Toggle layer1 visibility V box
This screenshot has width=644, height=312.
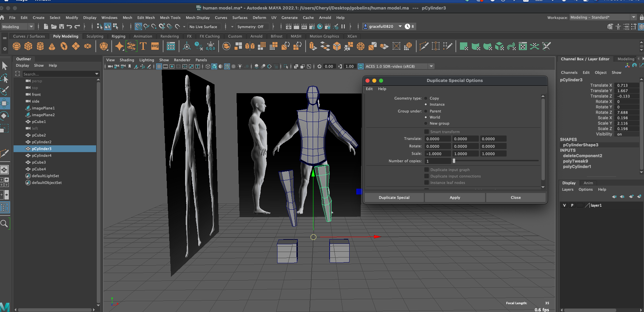click(564, 205)
